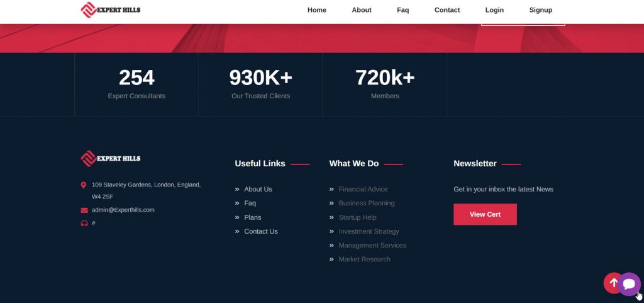Select Contact in the top navigation
This screenshot has height=303, width=644.
click(447, 10)
